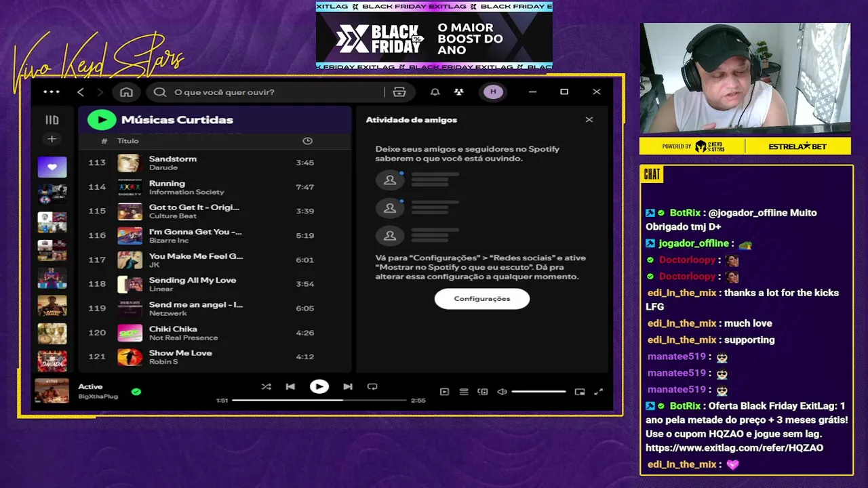Select track 'Sending All My Love' by Linear
This screenshot has width=868, height=488.
click(x=214, y=284)
